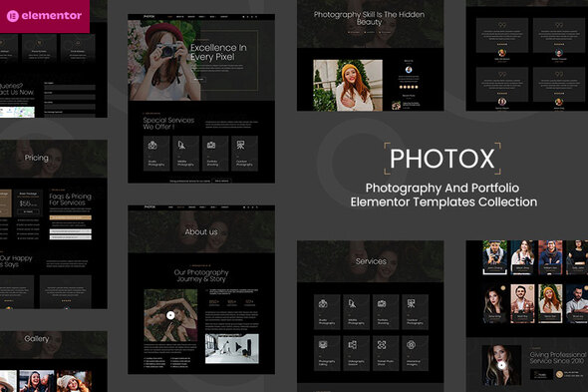Viewport: 588px width, 392px height.
Task: Expand the gold highlighted FAQ accordion item
Action: coord(71,217)
